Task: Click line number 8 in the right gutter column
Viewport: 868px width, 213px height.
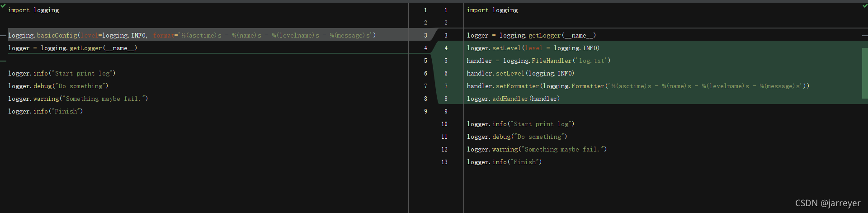Action: coord(446,99)
